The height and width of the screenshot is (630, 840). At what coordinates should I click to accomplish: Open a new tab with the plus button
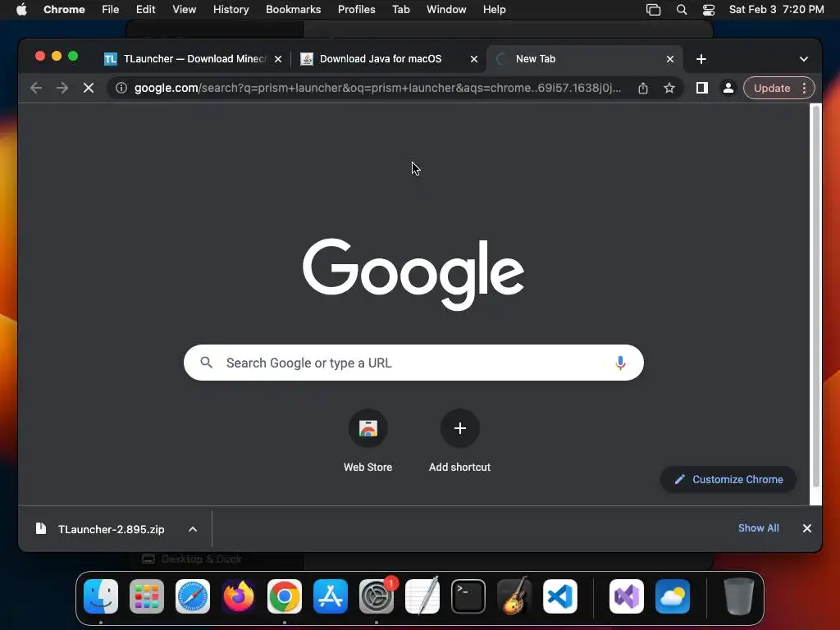(701, 59)
